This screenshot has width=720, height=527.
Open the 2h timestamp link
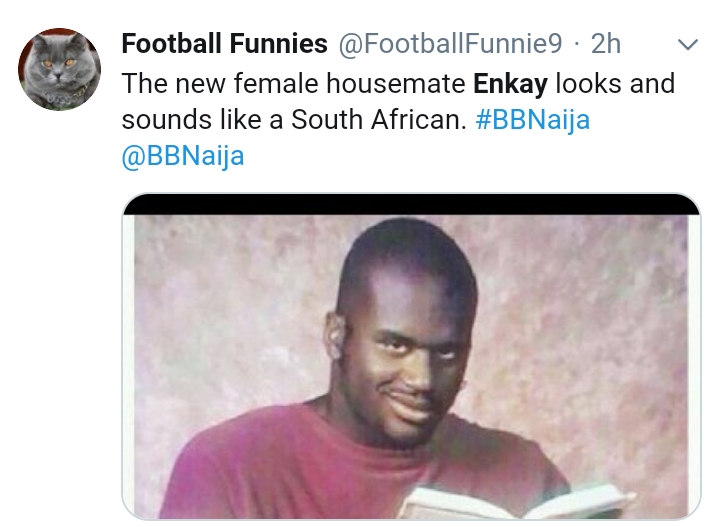[x=606, y=44]
